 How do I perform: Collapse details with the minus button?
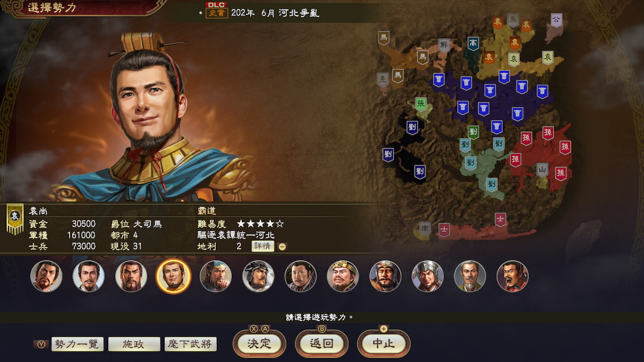[282, 246]
